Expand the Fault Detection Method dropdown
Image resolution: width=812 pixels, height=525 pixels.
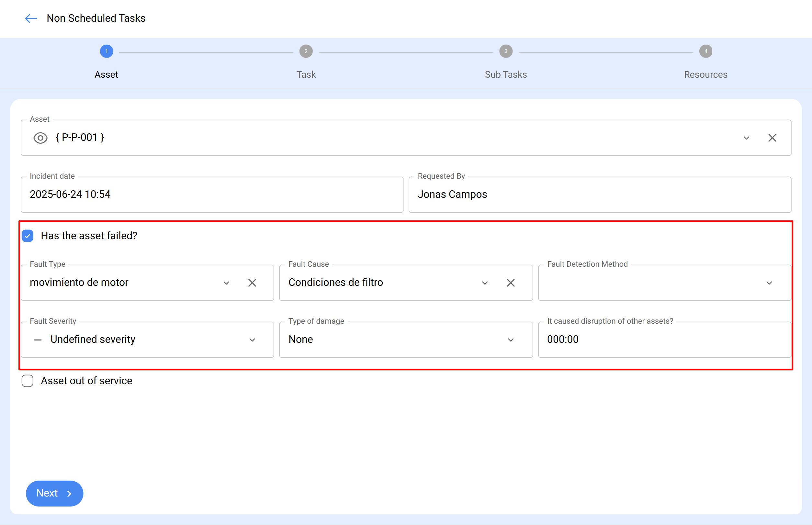[x=769, y=283]
